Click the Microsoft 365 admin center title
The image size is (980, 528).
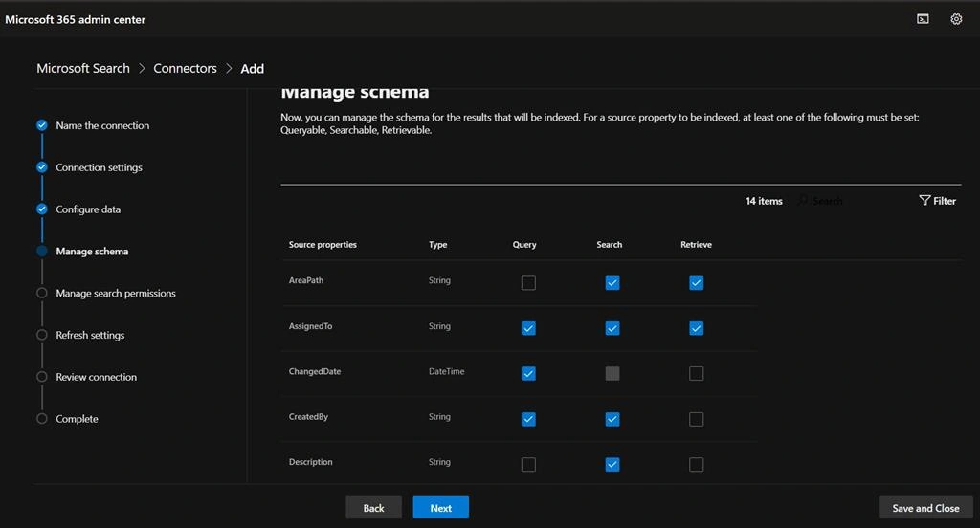75,19
